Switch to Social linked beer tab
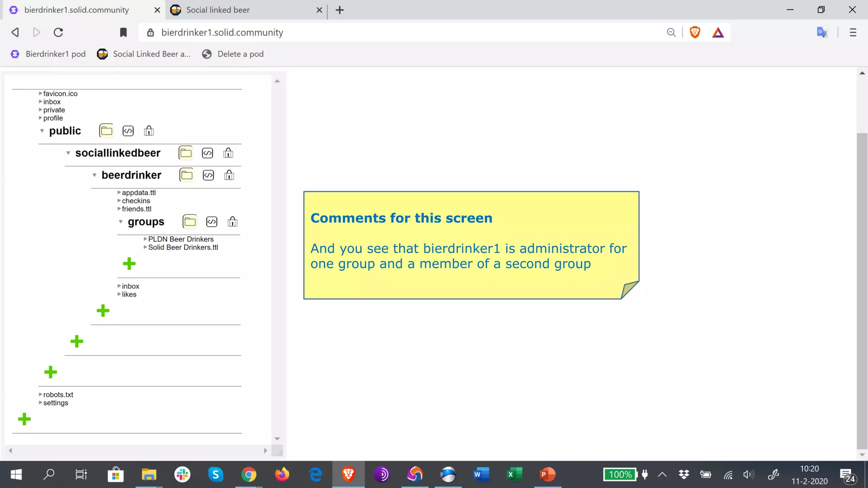Screen dimensions: 868x488 (245, 10)
